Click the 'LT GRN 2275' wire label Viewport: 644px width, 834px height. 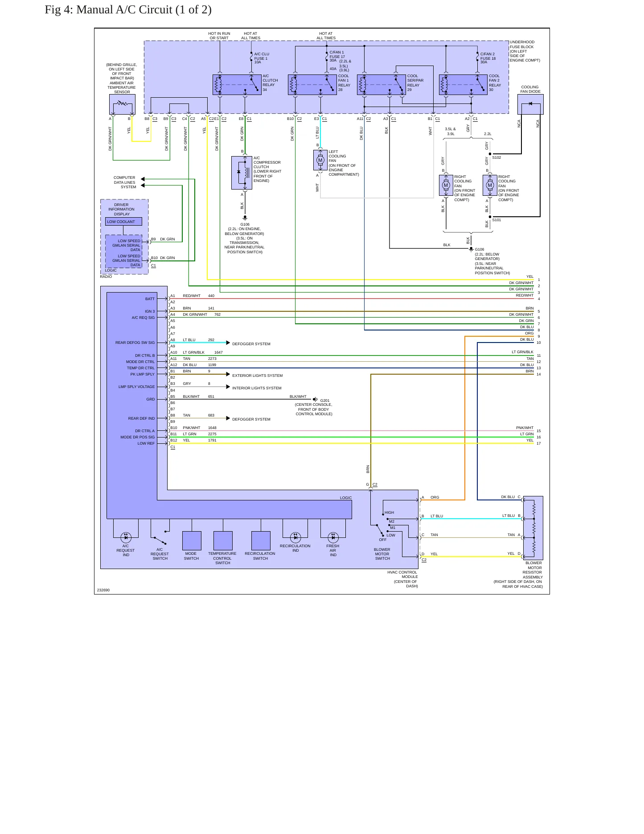[x=200, y=434]
